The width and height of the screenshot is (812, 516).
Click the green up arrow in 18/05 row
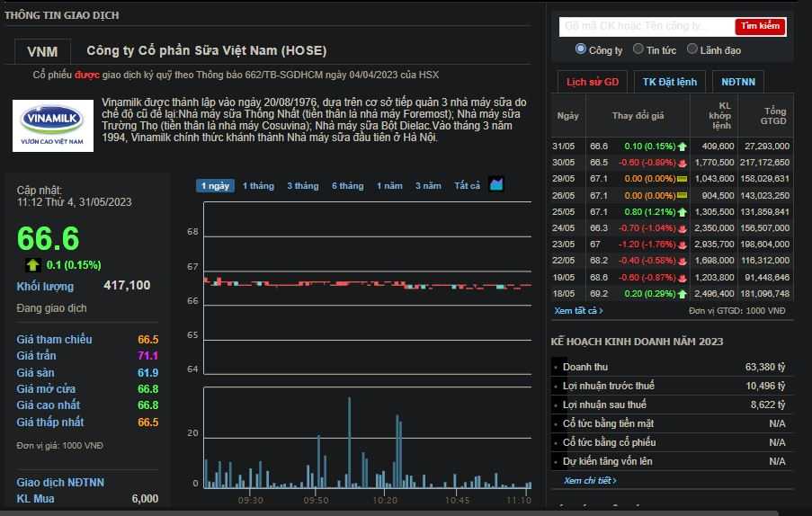pyautogui.click(x=683, y=294)
